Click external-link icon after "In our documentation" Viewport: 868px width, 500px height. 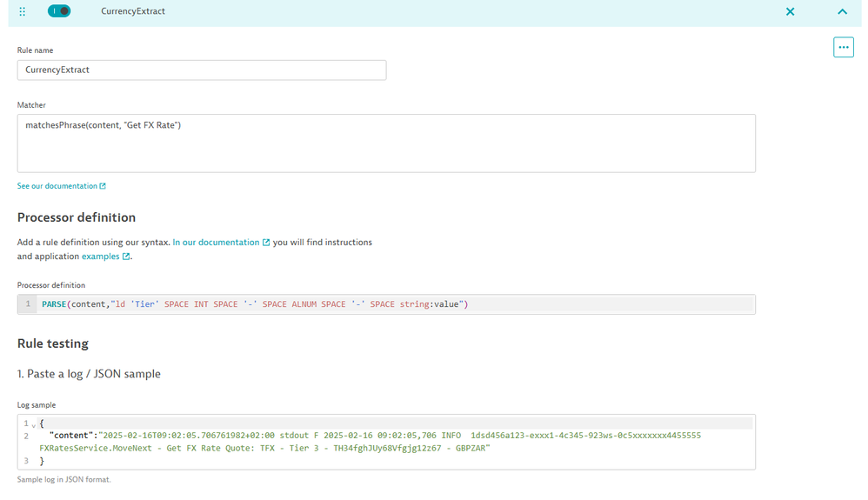(266, 243)
